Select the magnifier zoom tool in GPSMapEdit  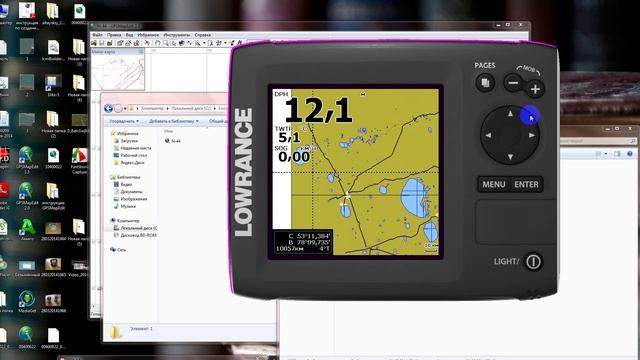pos(166,43)
